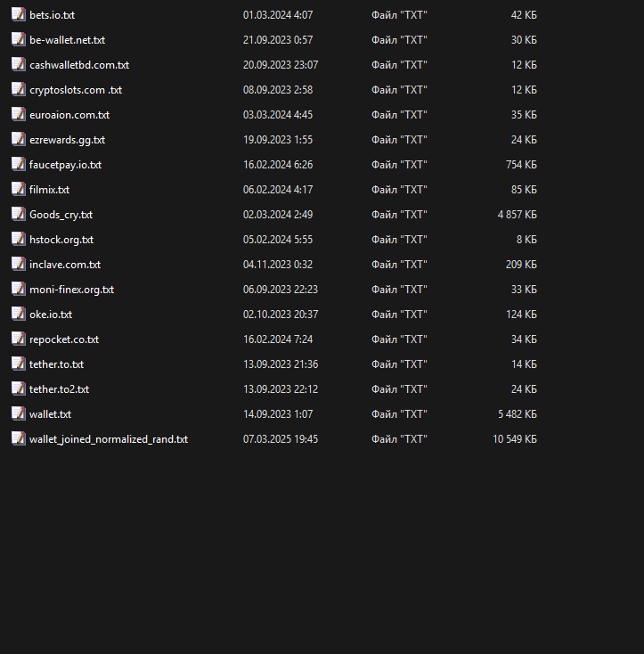Click the moni-finex.org.txt file name
This screenshot has width=644, height=654.
[x=71, y=290]
